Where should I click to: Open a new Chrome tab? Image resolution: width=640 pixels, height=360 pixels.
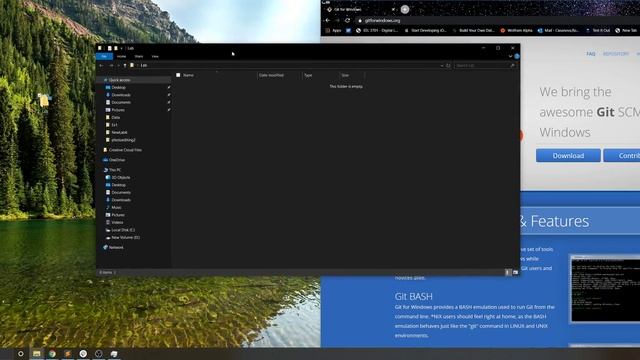[404, 9]
